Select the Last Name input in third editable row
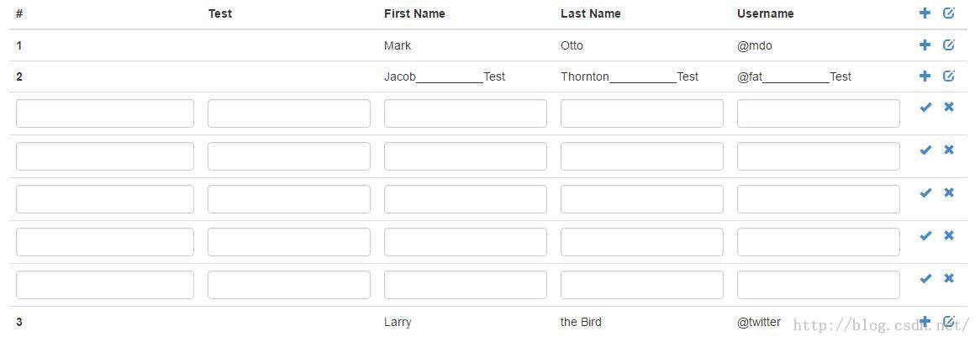This screenshot has height=342, width=980. 641,199
